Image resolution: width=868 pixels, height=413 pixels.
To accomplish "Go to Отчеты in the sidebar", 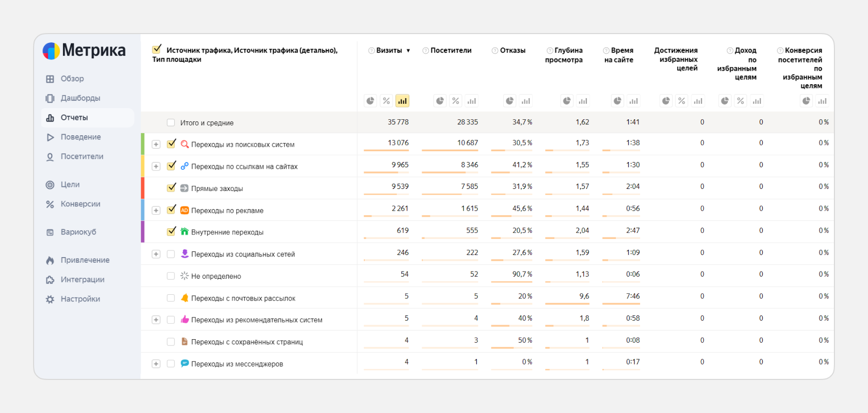I will point(88,118).
